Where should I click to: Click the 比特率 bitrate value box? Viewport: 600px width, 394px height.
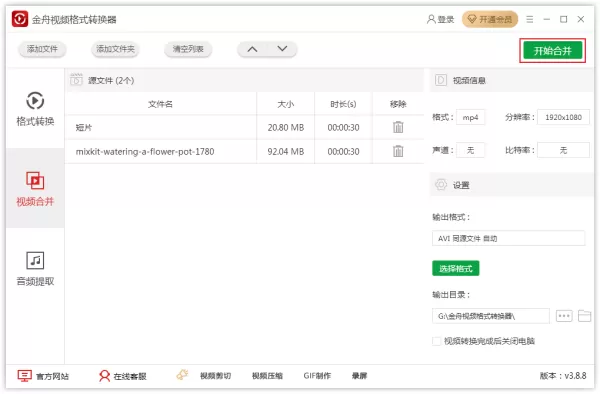[563, 150]
